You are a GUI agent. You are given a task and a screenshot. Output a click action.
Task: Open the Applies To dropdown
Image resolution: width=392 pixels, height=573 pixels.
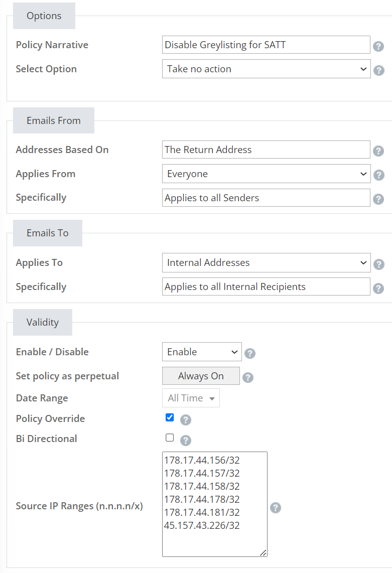[266, 262]
